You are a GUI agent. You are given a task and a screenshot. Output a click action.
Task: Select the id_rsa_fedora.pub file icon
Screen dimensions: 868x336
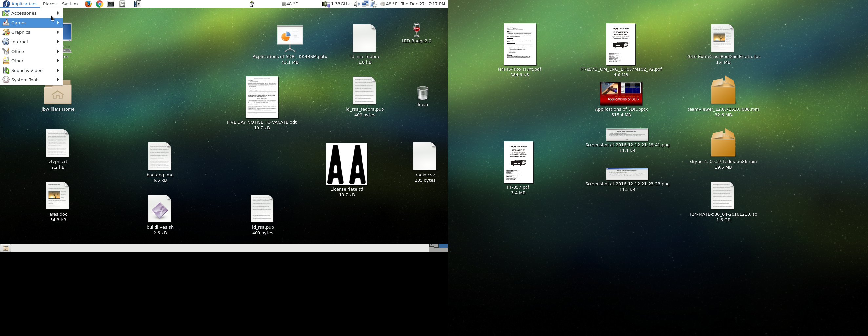tap(364, 91)
